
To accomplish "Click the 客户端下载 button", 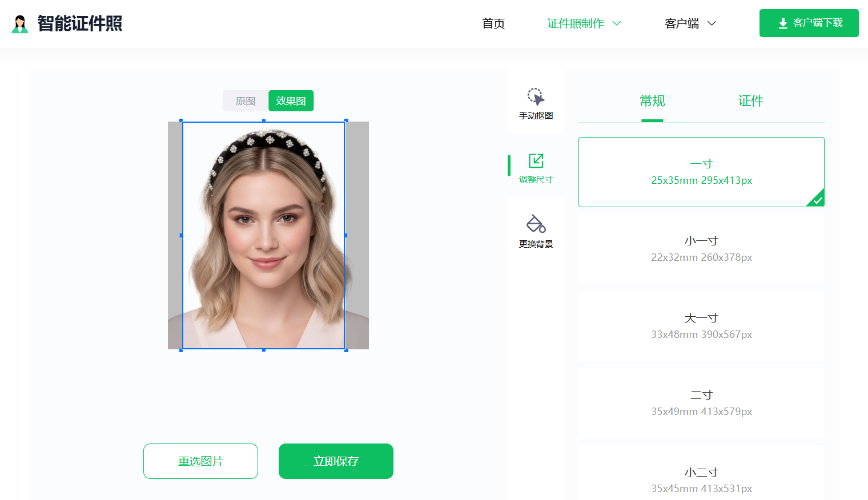I will coord(809,23).
